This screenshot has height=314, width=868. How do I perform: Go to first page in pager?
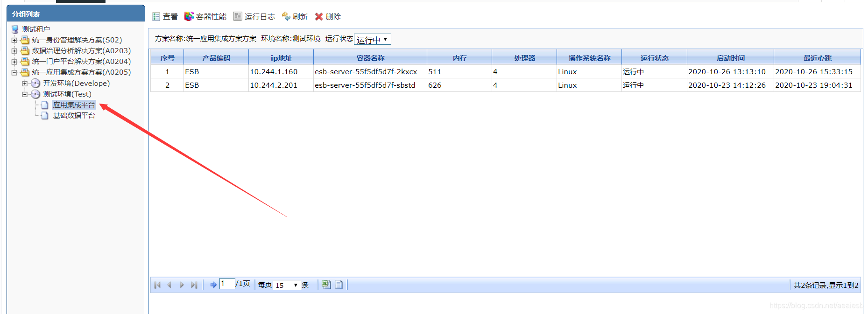(x=157, y=285)
